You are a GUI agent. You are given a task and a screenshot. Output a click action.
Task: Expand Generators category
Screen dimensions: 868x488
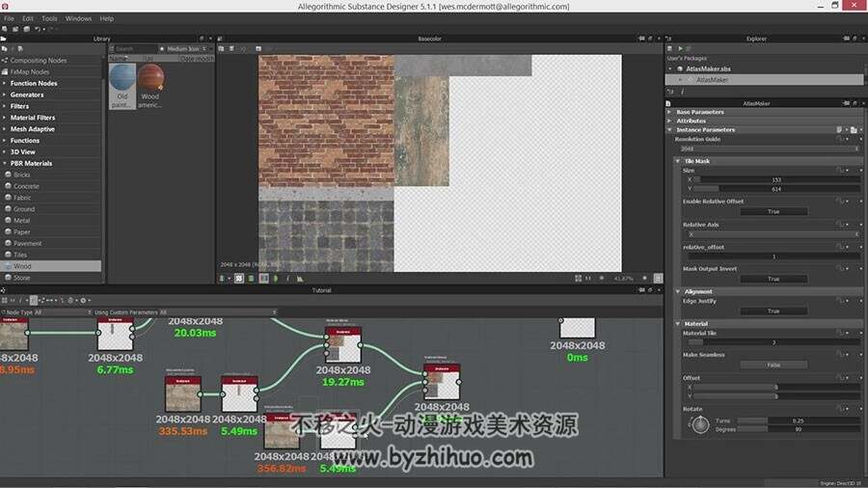pos(5,95)
